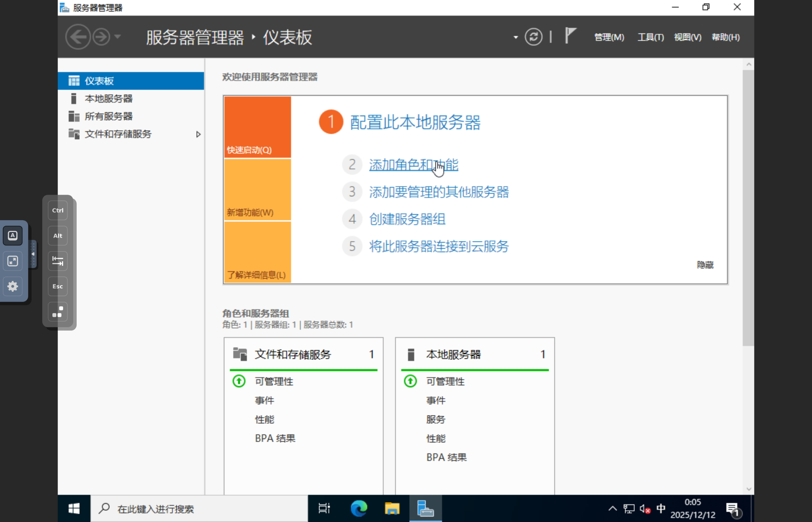Toggle the Chinese (中) IME indicator in system tray
The height and width of the screenshot is (522, 812).
660,508
